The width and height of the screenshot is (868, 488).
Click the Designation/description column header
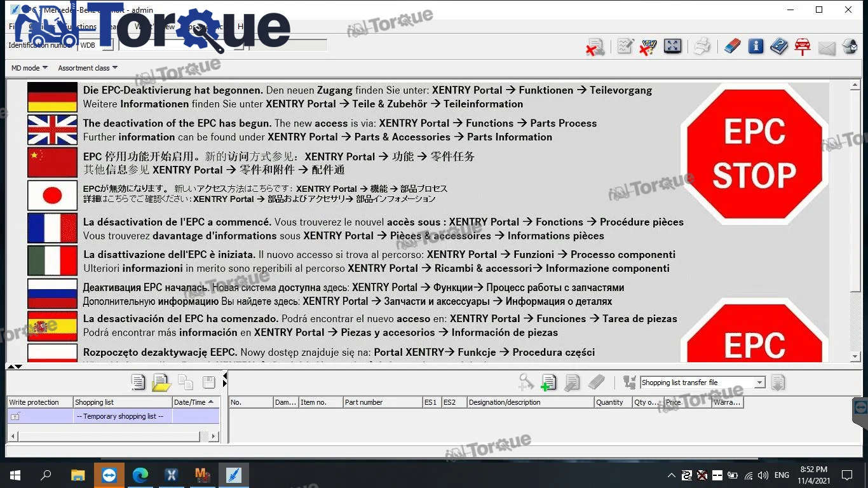531,402
